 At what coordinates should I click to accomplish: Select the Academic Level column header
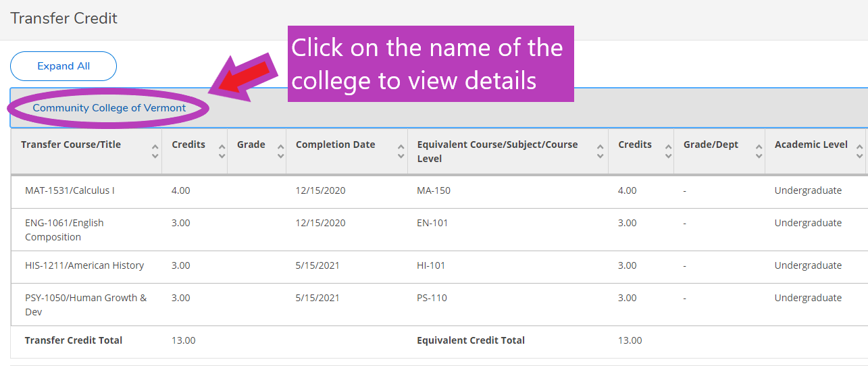coord(815,151)
